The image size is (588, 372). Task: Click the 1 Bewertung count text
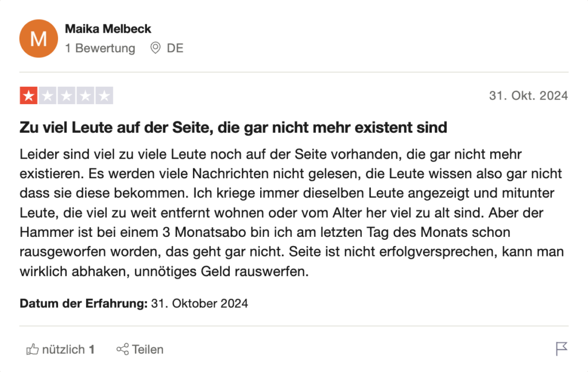point(100,48)
